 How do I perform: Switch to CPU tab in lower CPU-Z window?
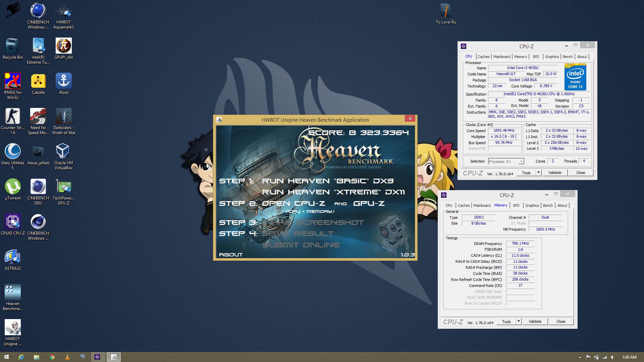pyautogui.click(x=449, y=205)
